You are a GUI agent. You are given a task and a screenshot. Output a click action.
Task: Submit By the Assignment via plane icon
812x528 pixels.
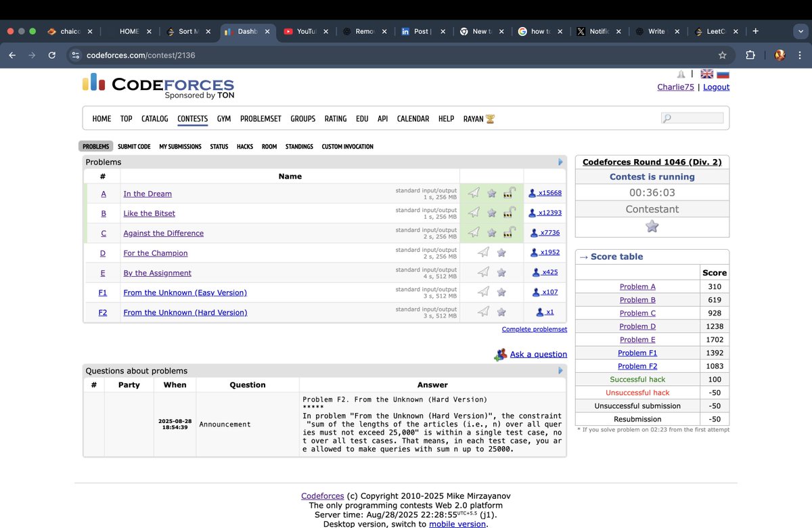483,272
